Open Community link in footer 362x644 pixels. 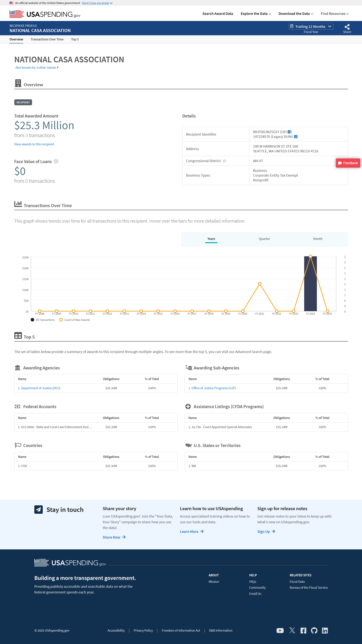coord(257,588)
